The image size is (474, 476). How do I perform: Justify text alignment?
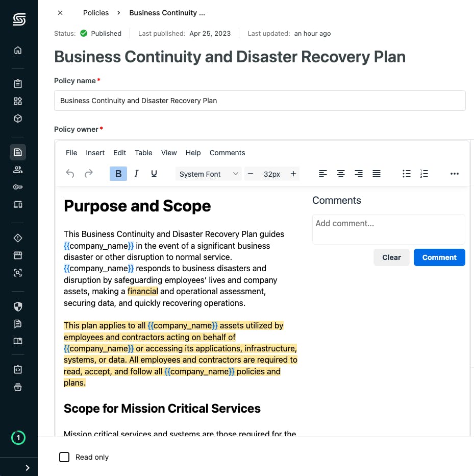(377, 174)
